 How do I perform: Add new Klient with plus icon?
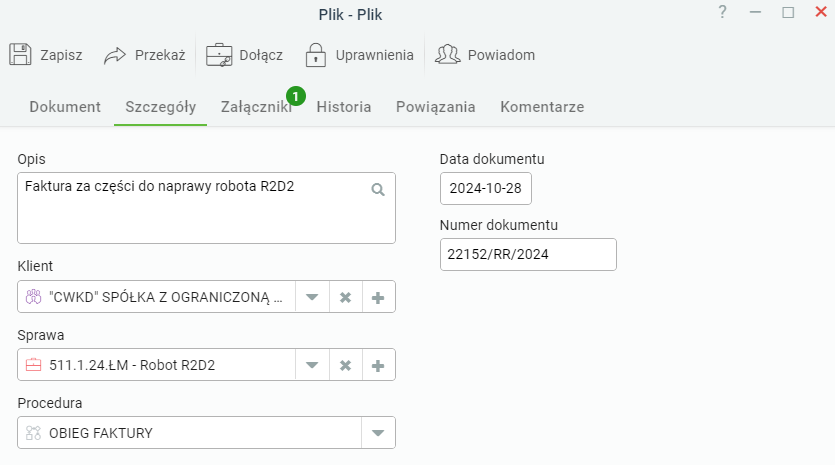point(378,297)
